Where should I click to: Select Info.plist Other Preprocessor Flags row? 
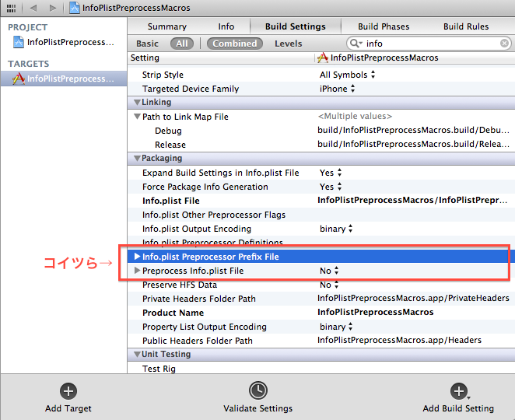[x=321, y=215]
